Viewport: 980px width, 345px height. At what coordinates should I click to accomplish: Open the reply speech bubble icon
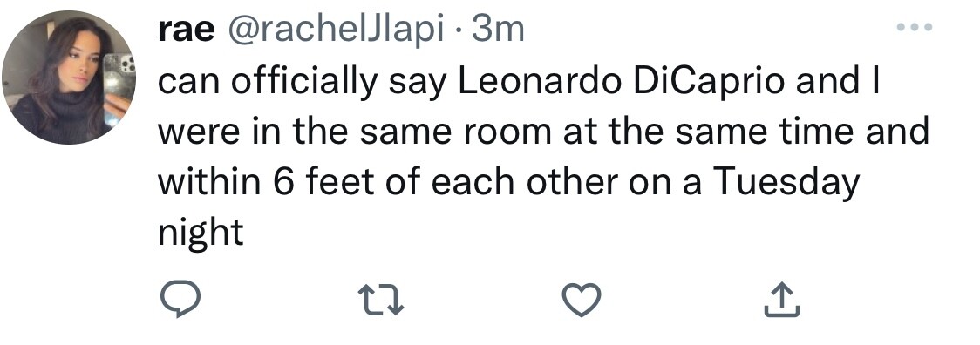click(180, 299)
